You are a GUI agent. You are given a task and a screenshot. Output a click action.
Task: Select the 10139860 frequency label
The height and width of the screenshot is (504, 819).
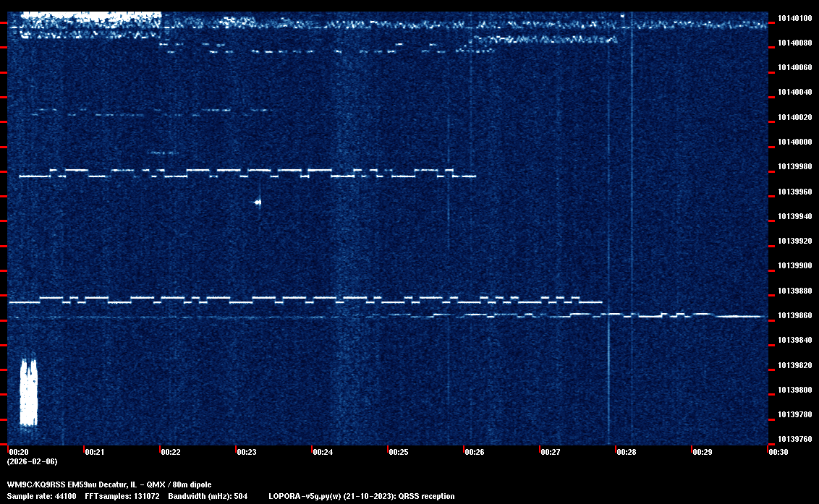pos(795,315)
